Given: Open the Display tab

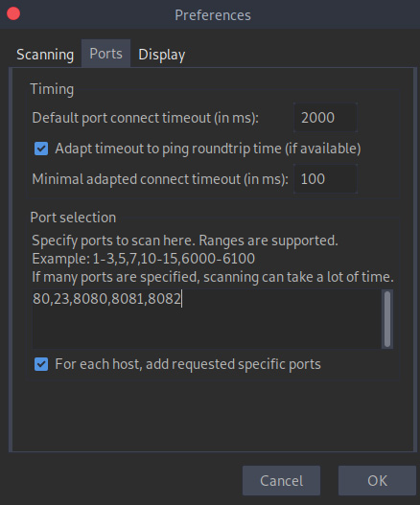Looking at the screenshot, I should pyautogui.click(x=161, y=54).
